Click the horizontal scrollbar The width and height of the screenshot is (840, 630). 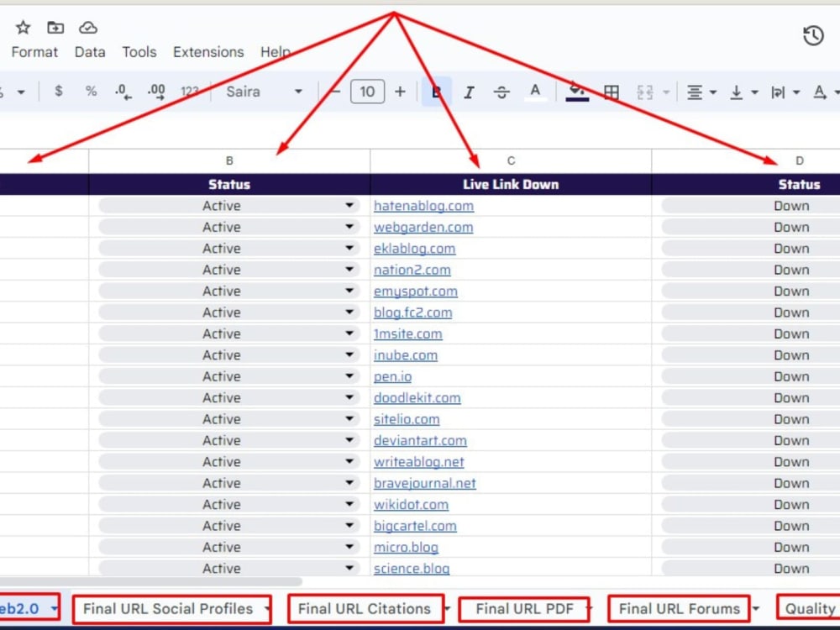(x=151, y=582)
